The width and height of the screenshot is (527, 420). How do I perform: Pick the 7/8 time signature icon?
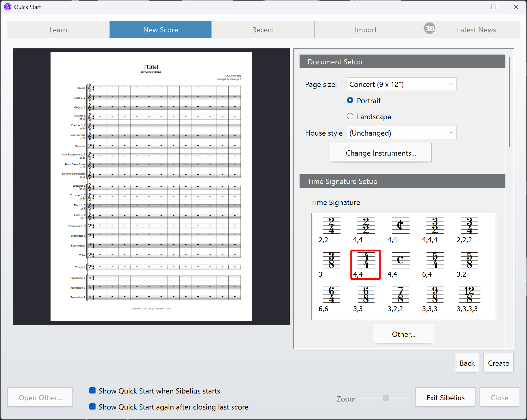coord(400,295)
